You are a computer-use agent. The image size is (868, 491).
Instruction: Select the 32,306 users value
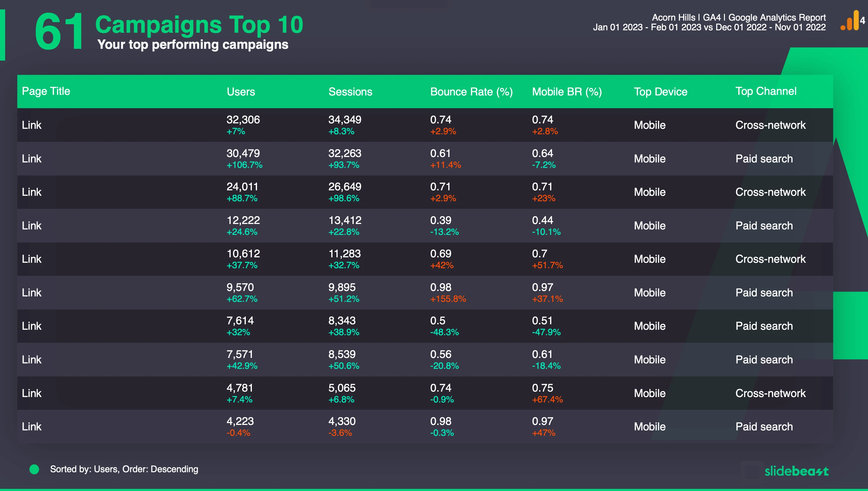click(x=243, y=120)
